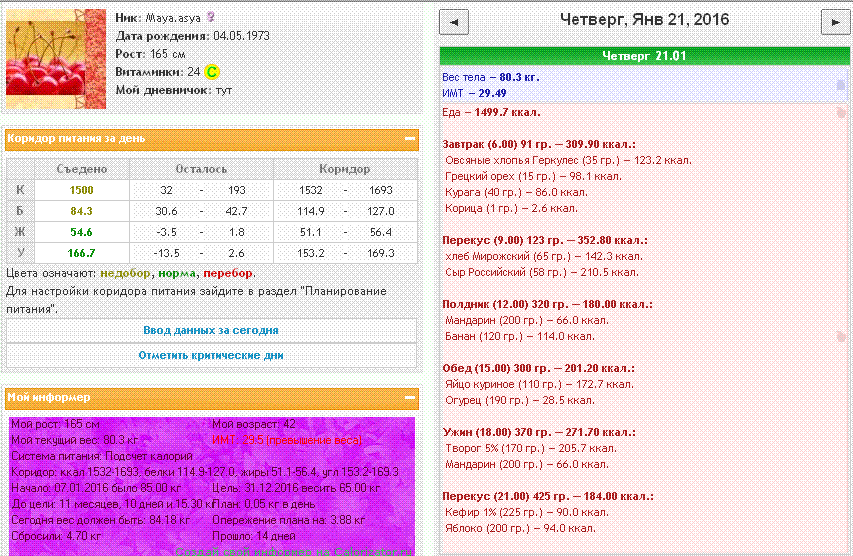Select the Вес тела – 80.3 кг line

[491, 77]
